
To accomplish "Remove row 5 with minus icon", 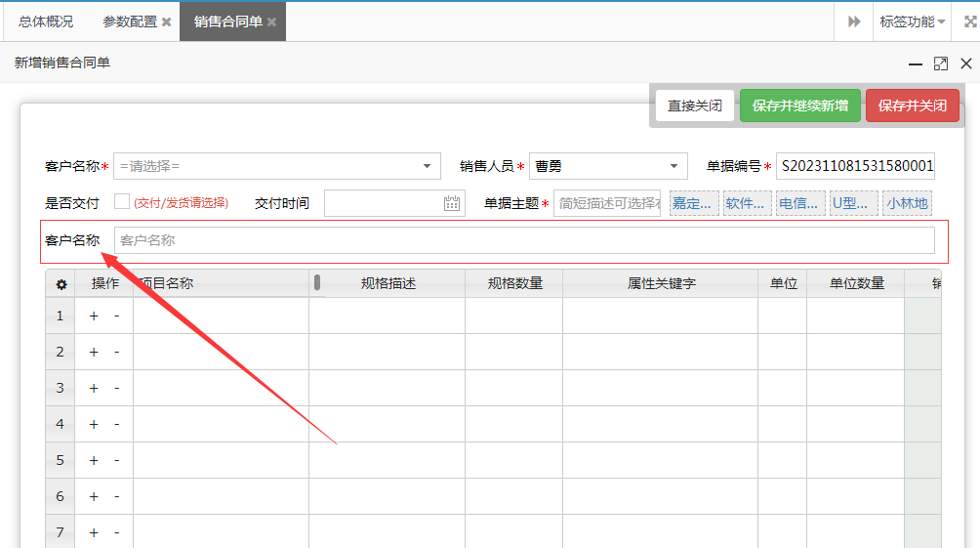I will click(x=117, y=461).
